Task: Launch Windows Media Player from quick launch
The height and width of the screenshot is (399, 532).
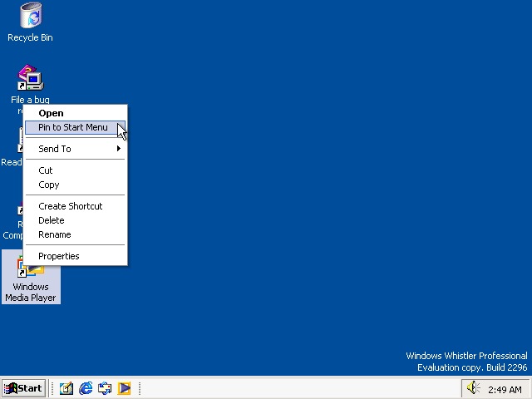Action: (x=124, y=388)
